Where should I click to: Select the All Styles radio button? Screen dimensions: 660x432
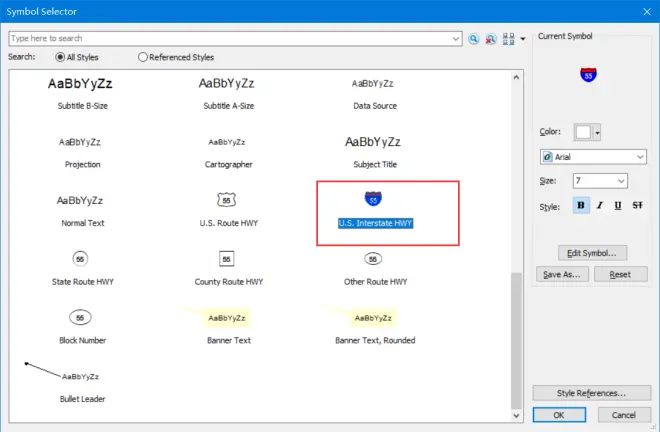[x=60, y=57]
